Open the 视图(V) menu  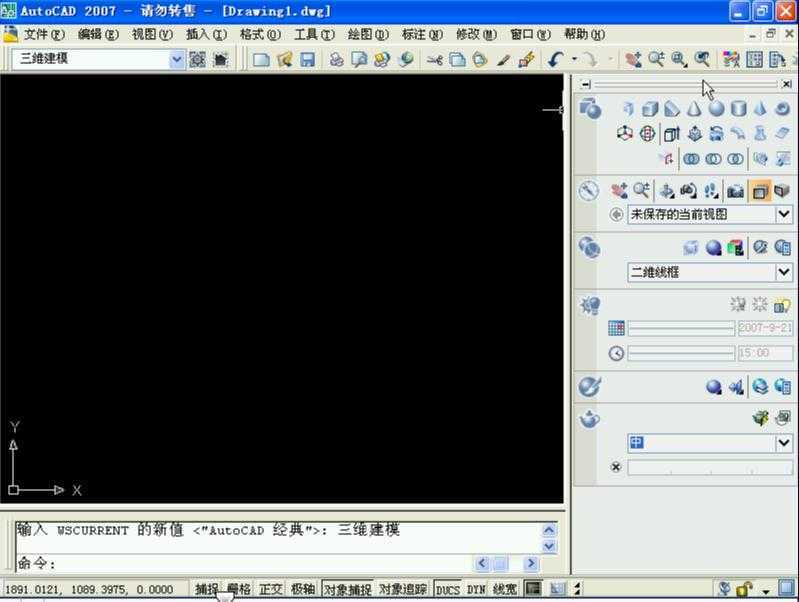[x=152, y=35]
